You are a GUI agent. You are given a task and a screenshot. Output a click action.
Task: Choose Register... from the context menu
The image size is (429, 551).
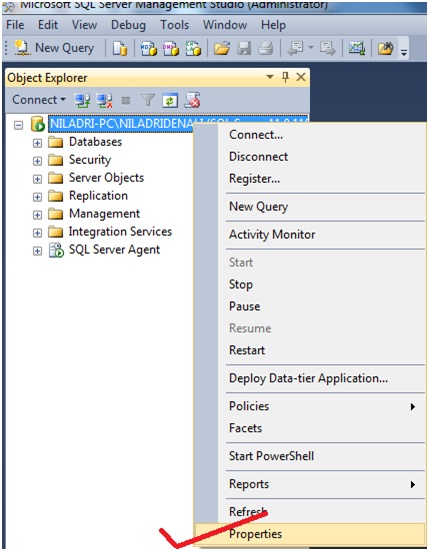coord(309,179)
